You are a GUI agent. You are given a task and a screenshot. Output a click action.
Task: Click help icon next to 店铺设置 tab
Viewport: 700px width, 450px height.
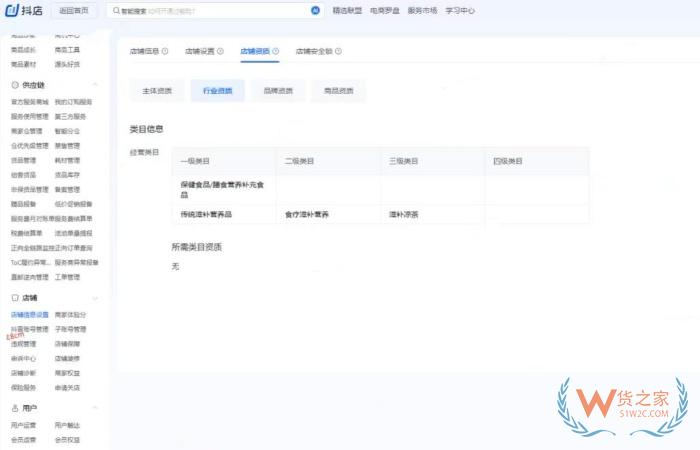coord(220,51)
